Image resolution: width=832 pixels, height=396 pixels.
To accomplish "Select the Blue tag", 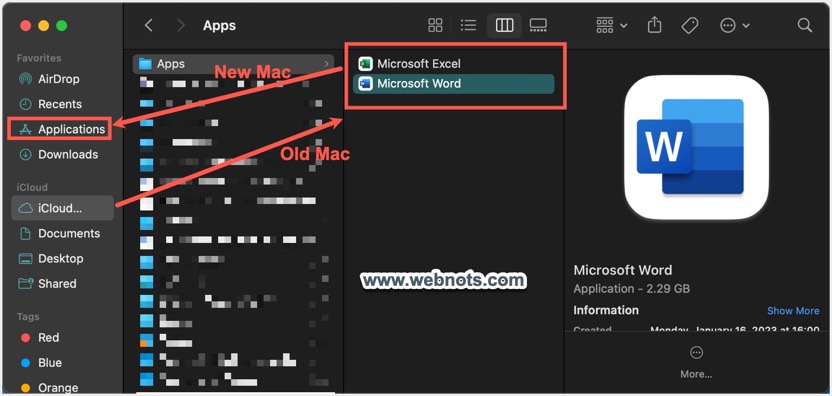I will coord(41,363).
